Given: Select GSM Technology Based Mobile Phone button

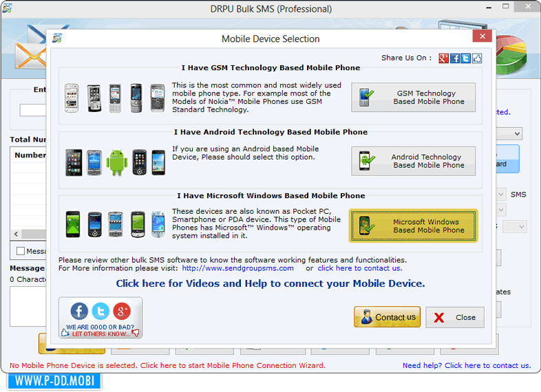Looking at the screenshot, I should (x=413, y=97).
